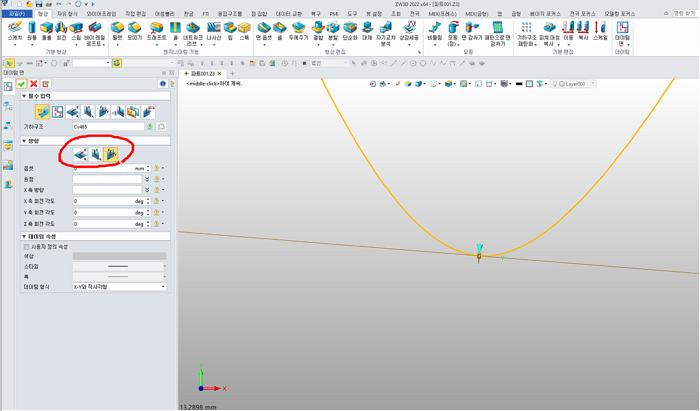Open the 데이터 교환 ribbon tab
The height and width of the screenshot is (411, 700).
[x=289, y=14]
